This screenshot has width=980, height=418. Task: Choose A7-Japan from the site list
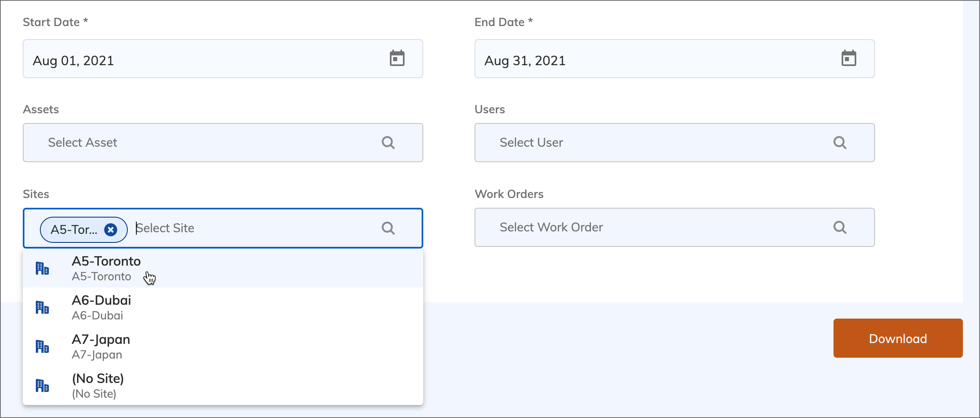(x=223, y=347)
